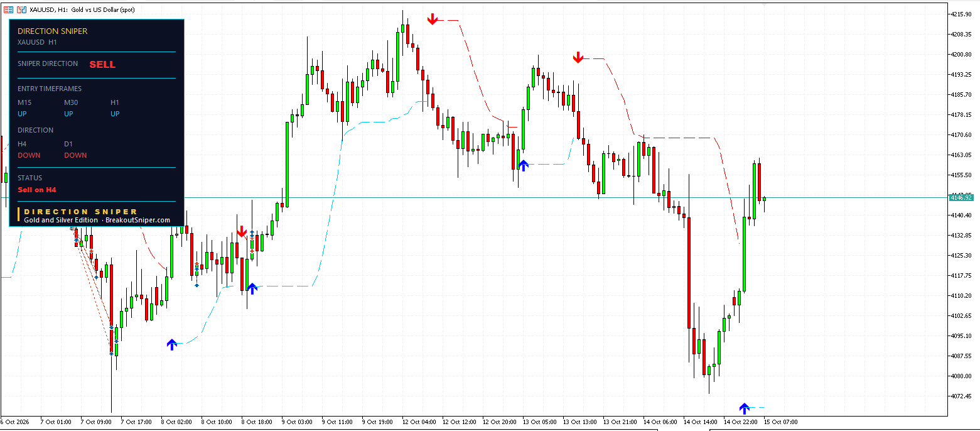Image resolution: width=980 pixels, height=431 pixels.
Task: Click the 12 Oct 20:00 time label
Action: click(x=499, y=422)
